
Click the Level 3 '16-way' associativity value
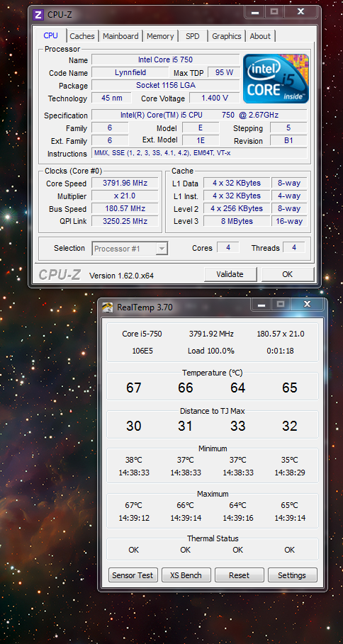[289, 221]
